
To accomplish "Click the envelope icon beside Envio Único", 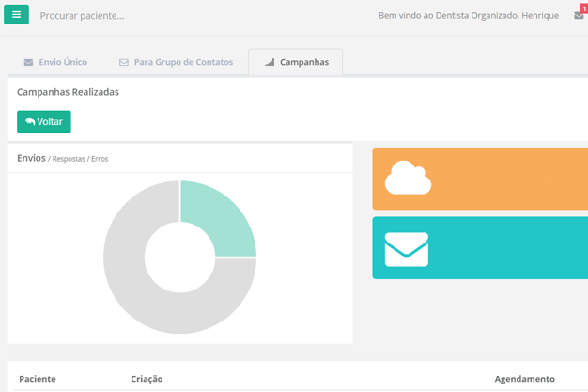I will pos(28,63).
